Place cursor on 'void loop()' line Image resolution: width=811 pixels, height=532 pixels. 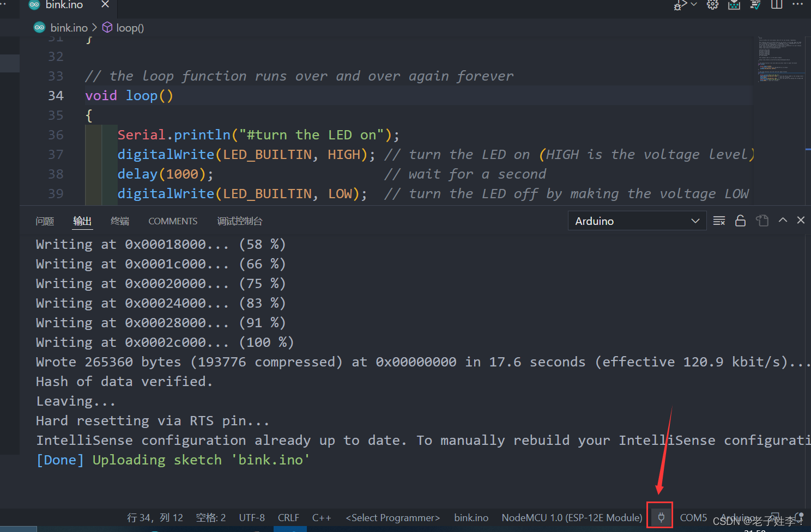point(129,96)
